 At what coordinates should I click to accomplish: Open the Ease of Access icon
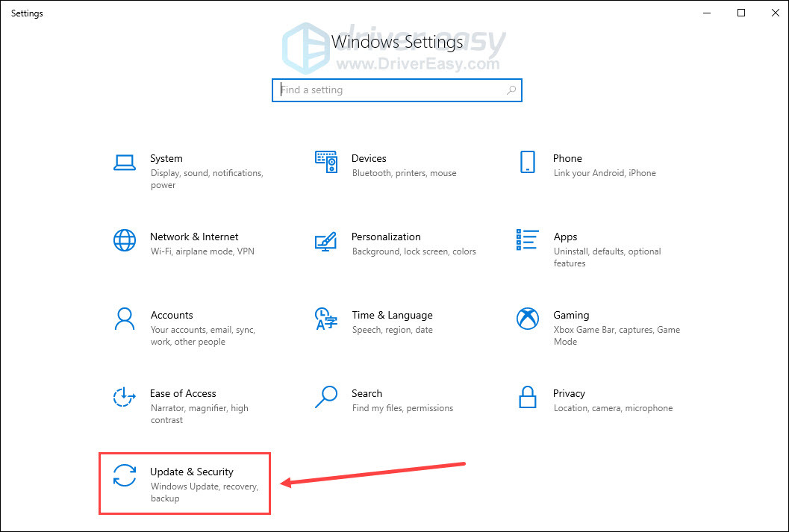pos(124,397)
